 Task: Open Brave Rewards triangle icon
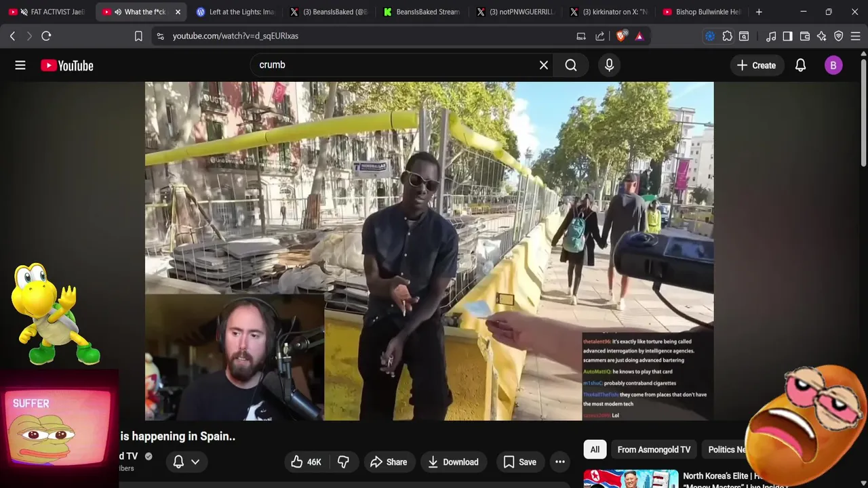(x=639, y=36)
